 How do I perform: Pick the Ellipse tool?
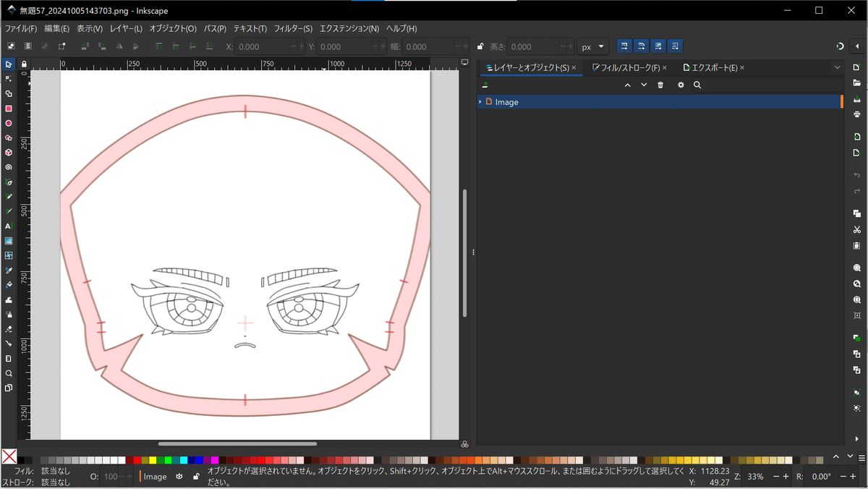pos(9,123)
